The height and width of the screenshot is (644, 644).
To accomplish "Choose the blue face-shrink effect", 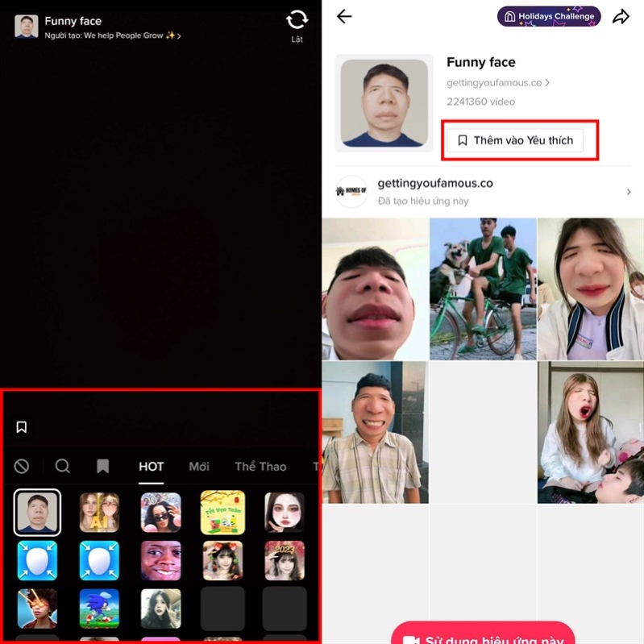I will click(37, 560).
